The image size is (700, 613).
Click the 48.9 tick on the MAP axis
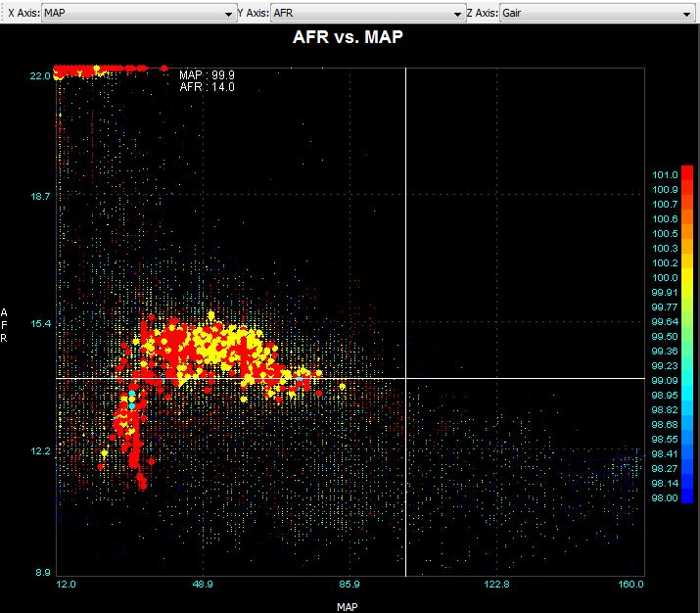[x=204, y=585]
